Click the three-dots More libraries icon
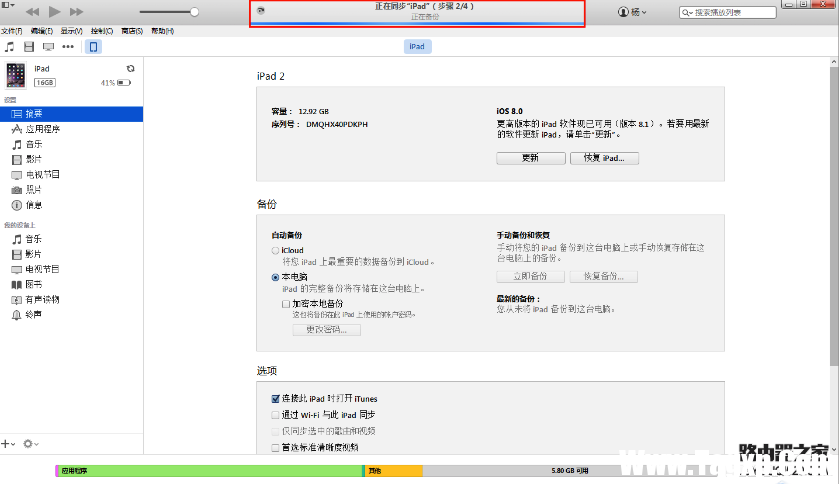The image size is (839, 484). 68,47
